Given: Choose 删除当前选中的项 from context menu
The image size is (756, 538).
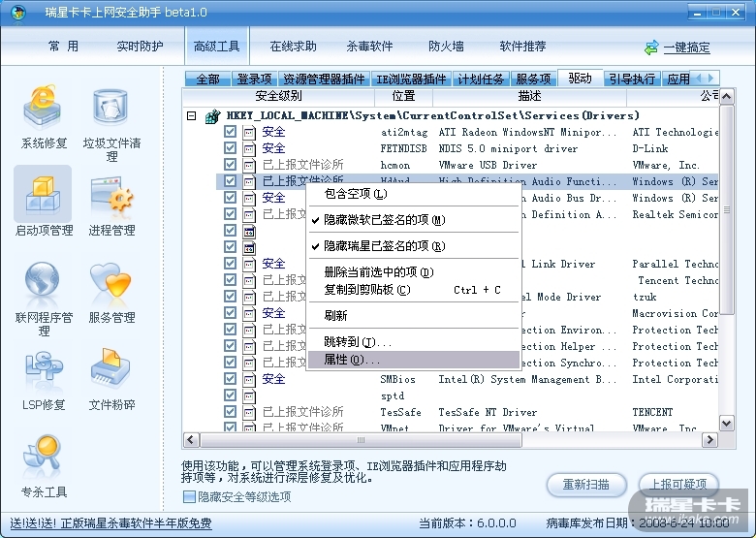Looking at the screenshot, I should tap(414, 272).
